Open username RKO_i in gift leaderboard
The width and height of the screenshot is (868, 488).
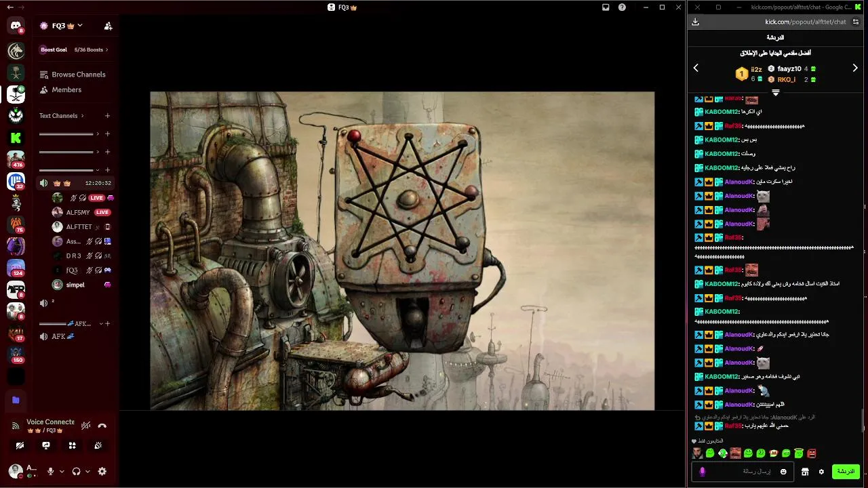[x=787, y=80]
